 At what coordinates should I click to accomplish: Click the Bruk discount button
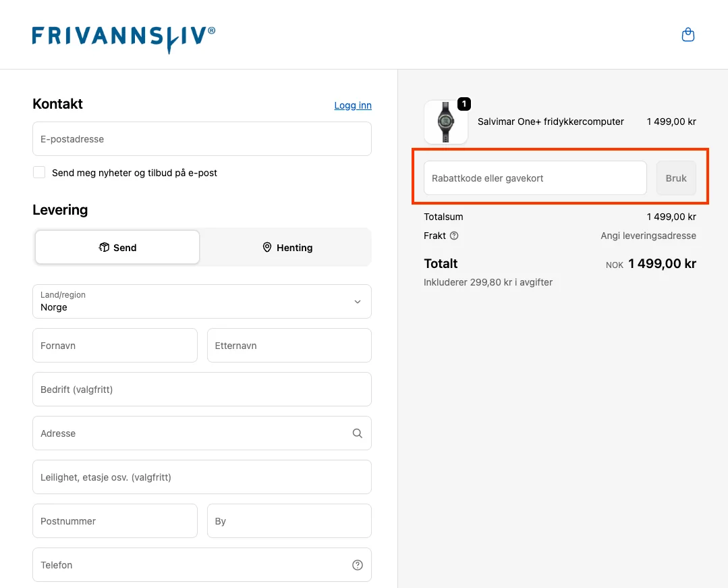(676, 178)
